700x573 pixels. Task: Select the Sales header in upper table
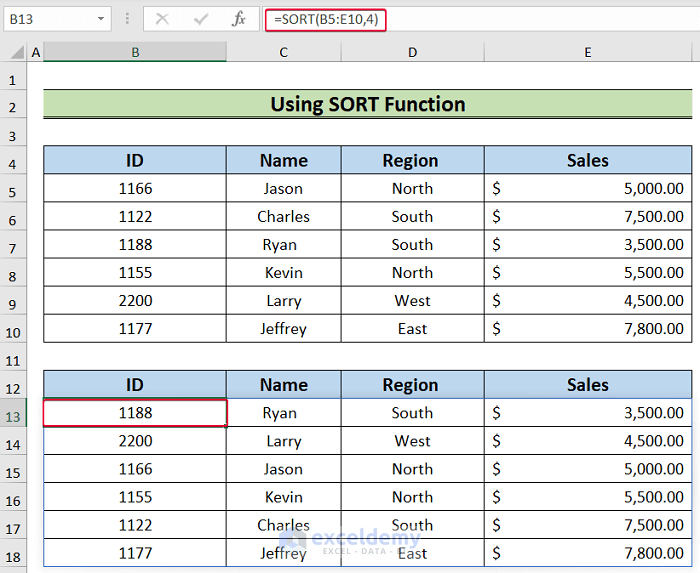coord(587,160)
